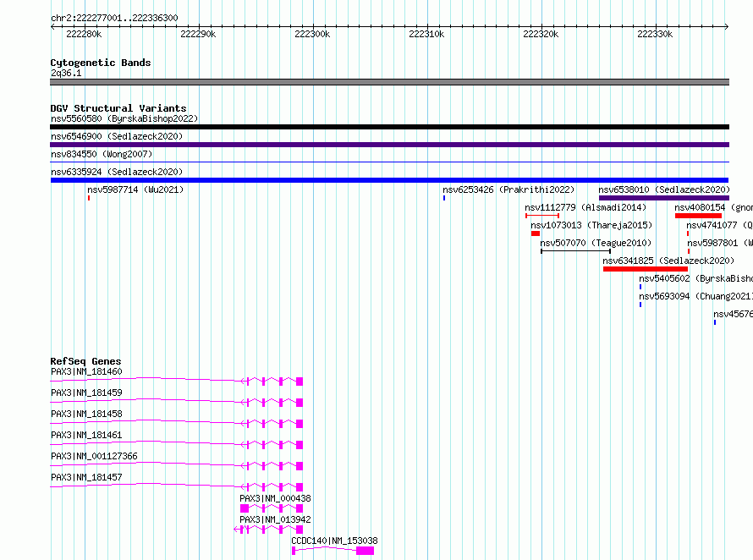Click the ruler's right scroll arrow
The height and width of the screenshot is (560, 753).
click(x=726, y=26)
